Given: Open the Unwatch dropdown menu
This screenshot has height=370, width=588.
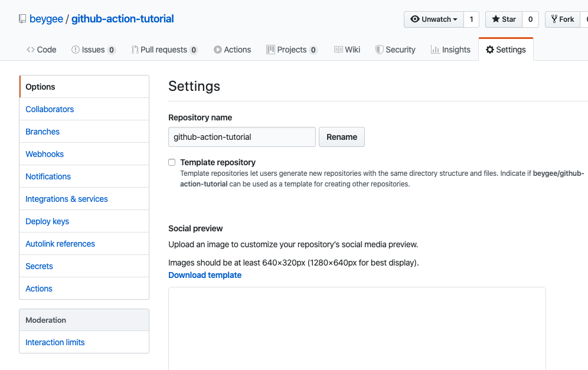Looking at the screenshot, I should pos(434,19).
